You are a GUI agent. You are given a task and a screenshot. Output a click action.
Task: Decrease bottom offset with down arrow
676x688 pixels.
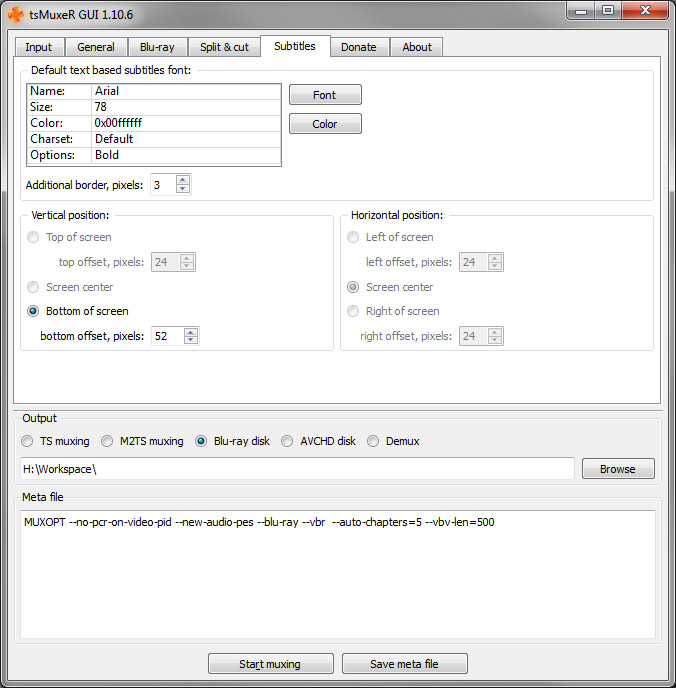[x=190, y=340]
